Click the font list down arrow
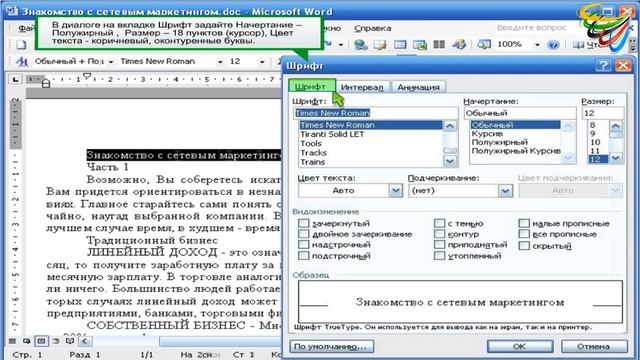 click(x=450, y=161)
